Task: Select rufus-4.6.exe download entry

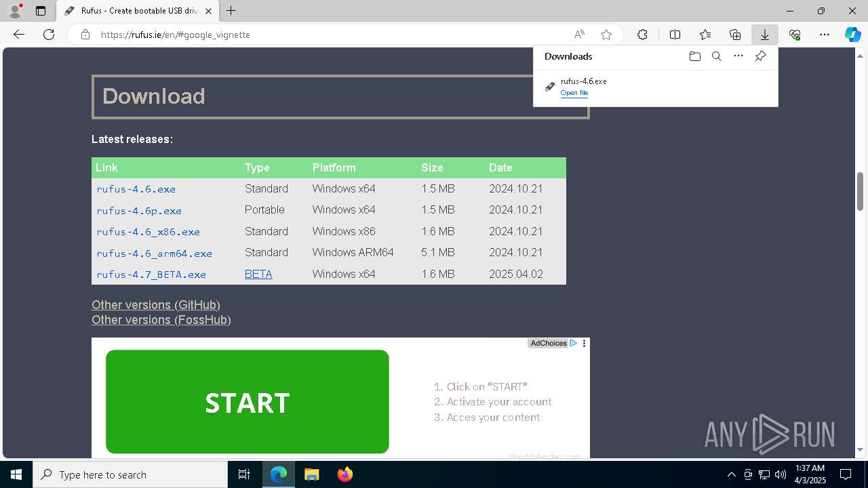Action: coord(655,87)
